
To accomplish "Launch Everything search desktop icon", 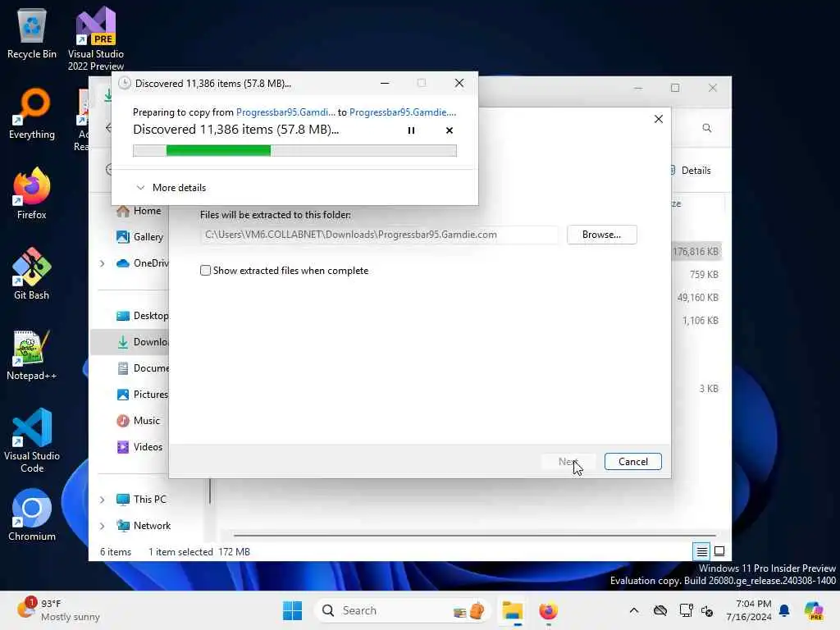I will pos(32,113).
